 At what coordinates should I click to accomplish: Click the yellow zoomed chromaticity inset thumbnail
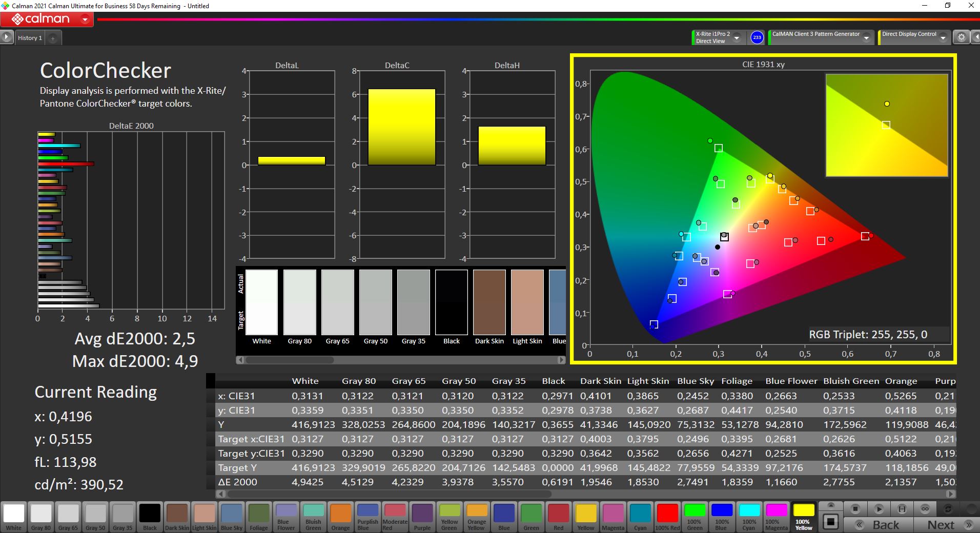887,125
